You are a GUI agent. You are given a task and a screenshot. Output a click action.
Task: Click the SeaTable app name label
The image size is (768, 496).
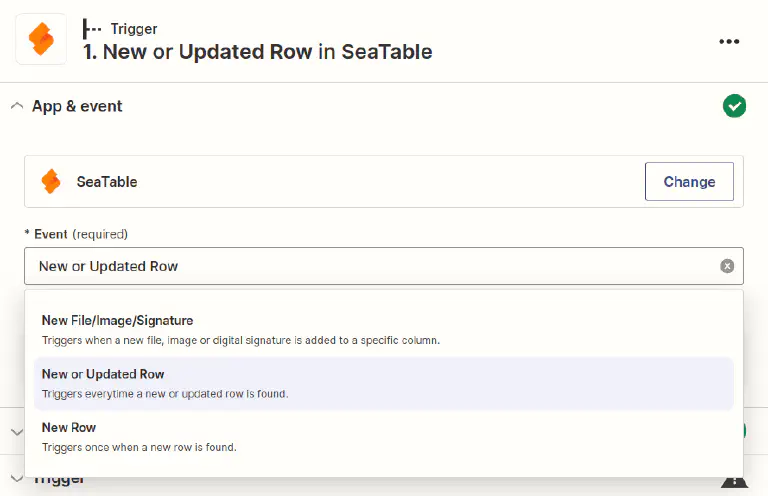[107, 182]
